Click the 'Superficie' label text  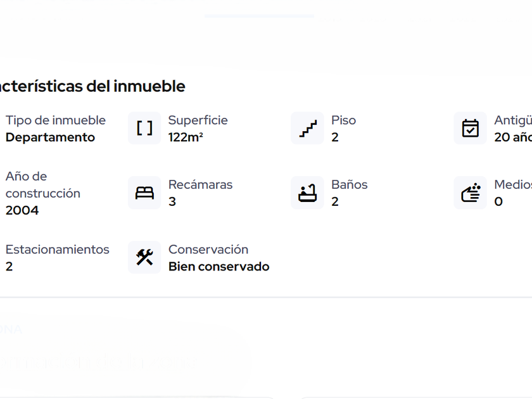point(198,120)
